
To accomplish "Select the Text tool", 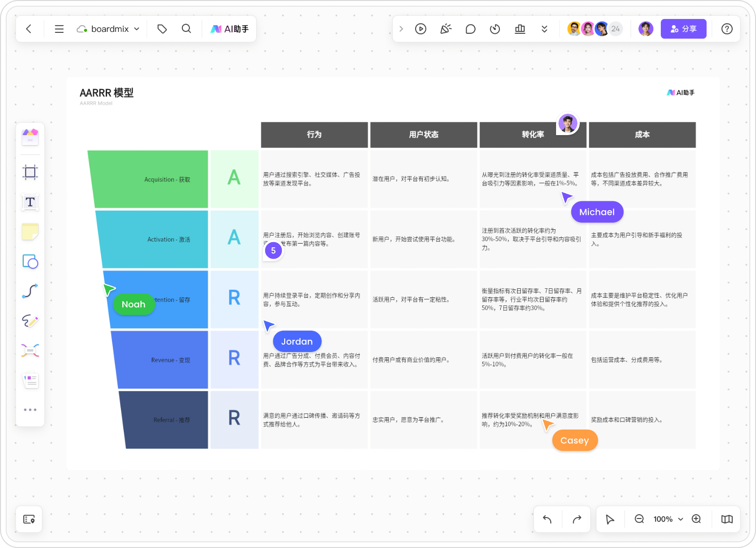I will click(30, 202).
